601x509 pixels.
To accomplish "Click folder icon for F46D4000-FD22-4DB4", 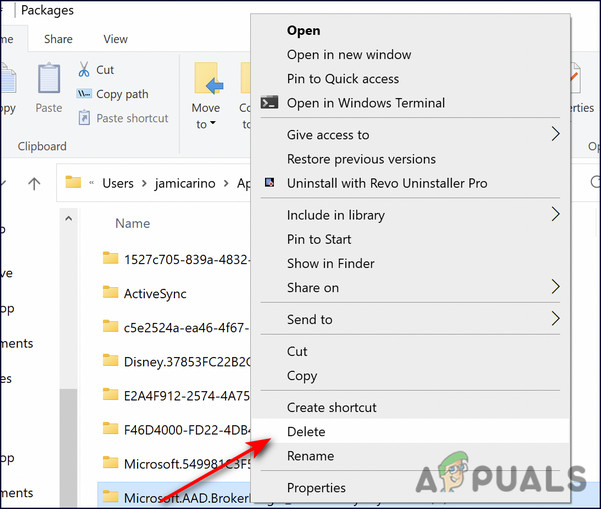I will (110, 428).
